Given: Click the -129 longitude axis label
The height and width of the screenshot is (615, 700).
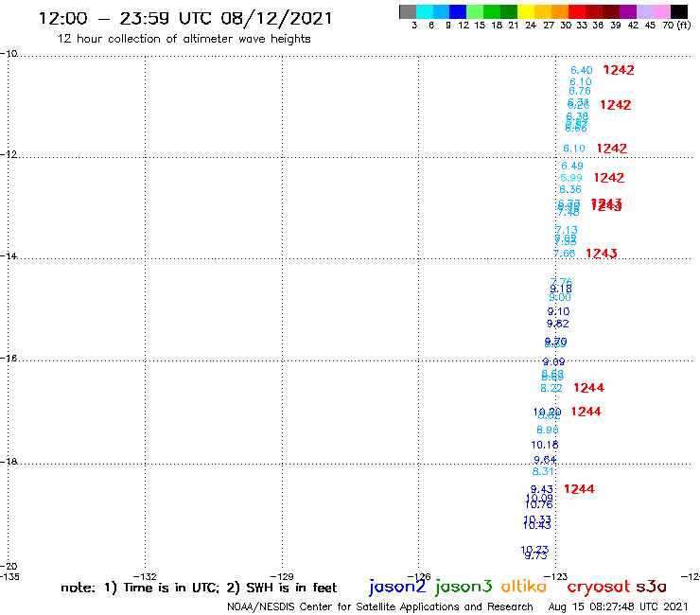Looking at the screenshot, I should coord(282,576).
